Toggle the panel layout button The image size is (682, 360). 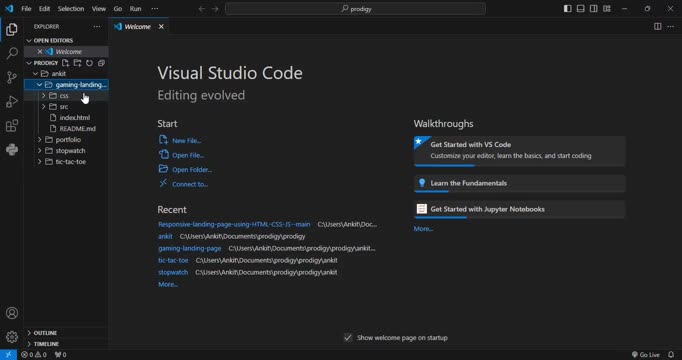click(x=581, y=8)
